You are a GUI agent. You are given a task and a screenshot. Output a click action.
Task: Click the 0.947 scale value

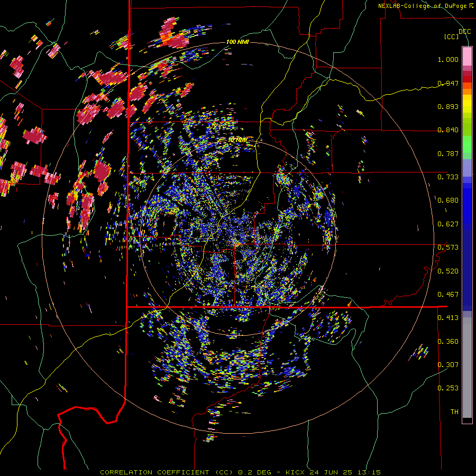448,83
